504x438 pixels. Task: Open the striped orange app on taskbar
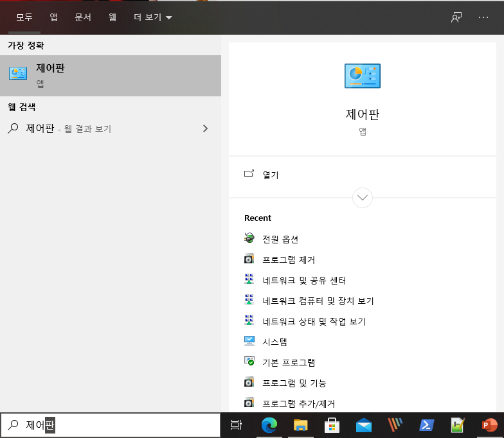pos(395,425)
